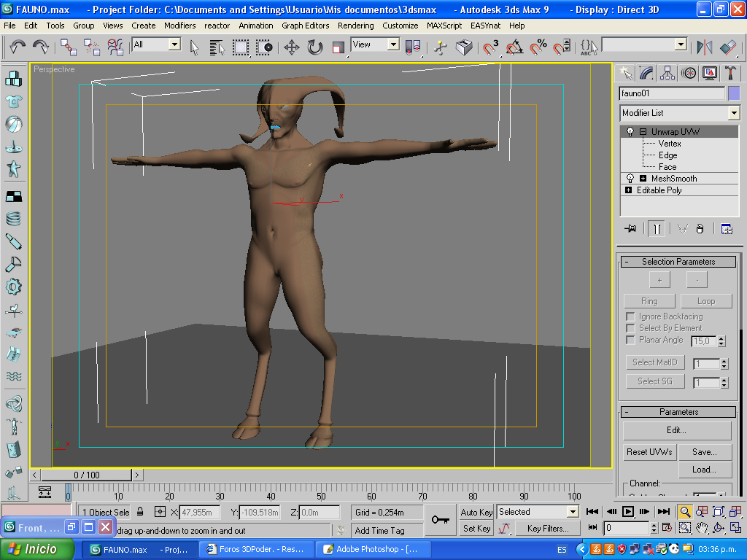Toggle the MeshSmooth modifier lightbulb

(x=630, y=179)
